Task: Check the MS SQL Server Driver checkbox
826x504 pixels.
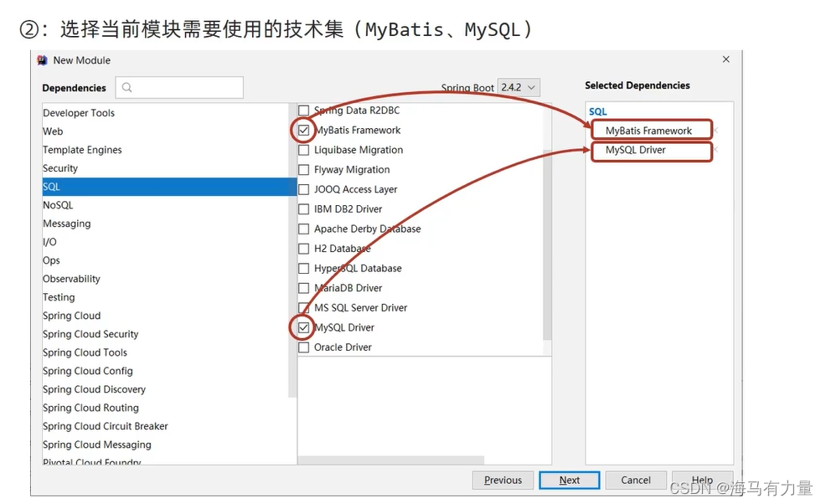Action: click(304, 308)
